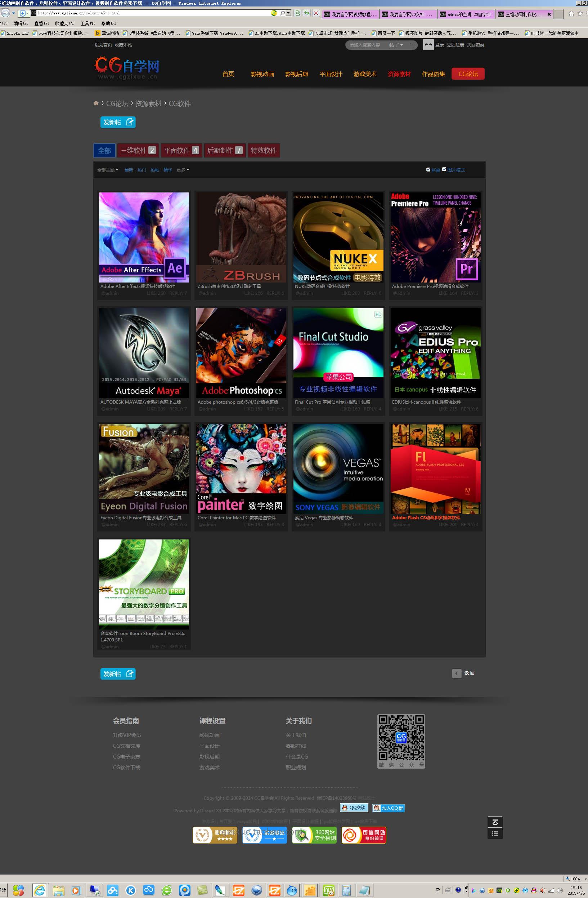This screenshot has height=898, width=588.
Task: Click the top 发新帖 button
Action: click(x=118, y=122)
